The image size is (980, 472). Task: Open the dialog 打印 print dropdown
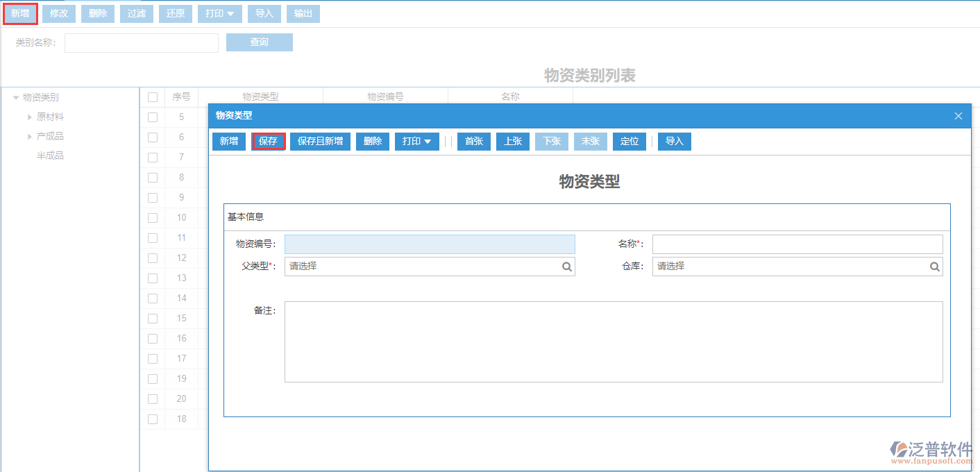tap(416, 141)
